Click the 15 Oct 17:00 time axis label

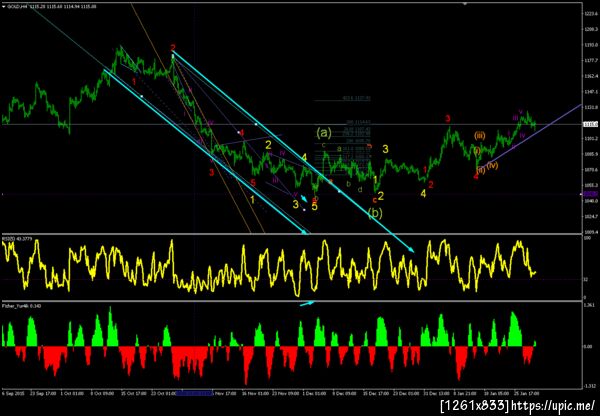133,393
